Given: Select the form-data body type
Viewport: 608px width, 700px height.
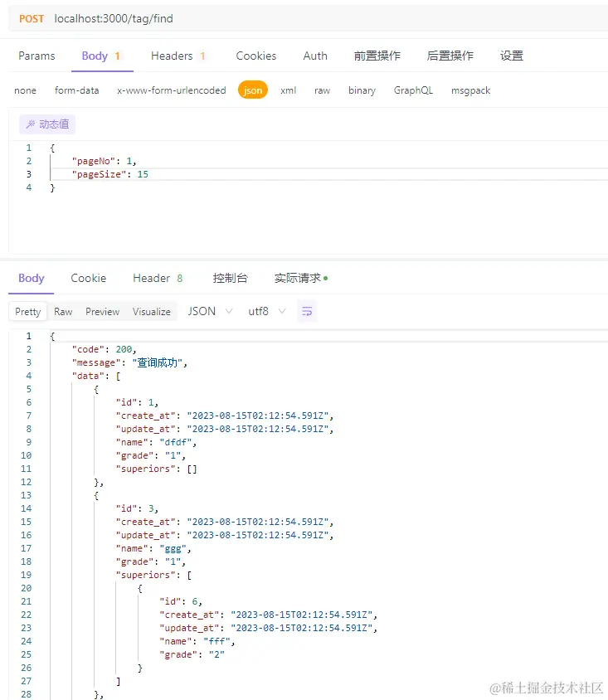Looking at the screenshot, I should click(x=77, y=90).
